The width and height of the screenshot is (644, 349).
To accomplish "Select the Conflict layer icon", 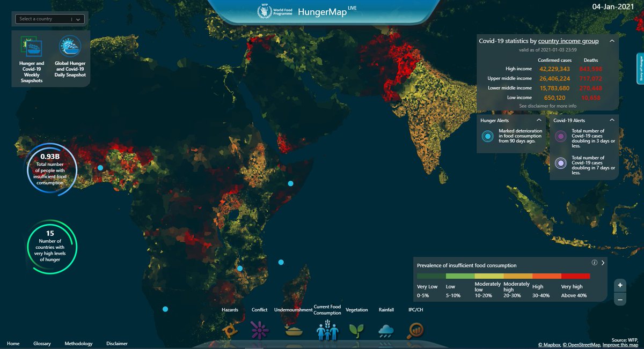I will tap(259, 330).
